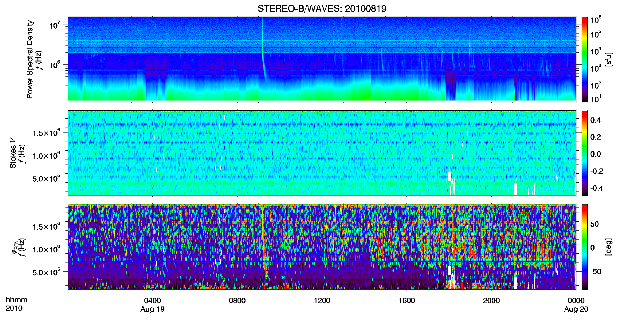Click the plot title STEREO-B/WAVES: 20100819
The image size is (644, 332).
tap(322, 9)
